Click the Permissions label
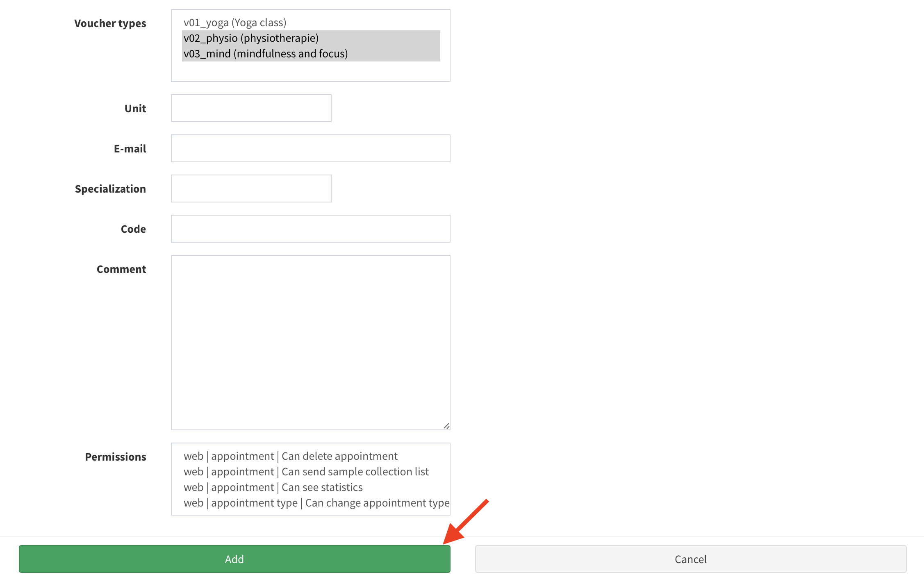This screenshot has height=577, width=924. pos(115,457)
